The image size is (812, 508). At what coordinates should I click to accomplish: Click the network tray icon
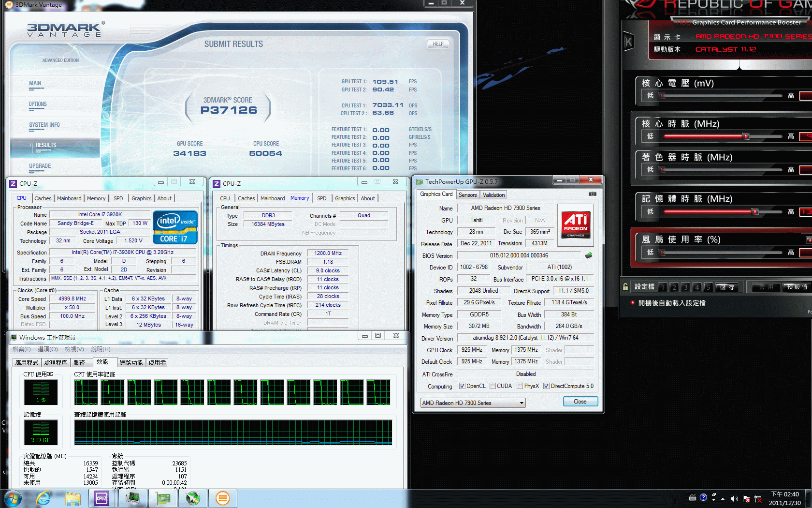click(758, 499)
